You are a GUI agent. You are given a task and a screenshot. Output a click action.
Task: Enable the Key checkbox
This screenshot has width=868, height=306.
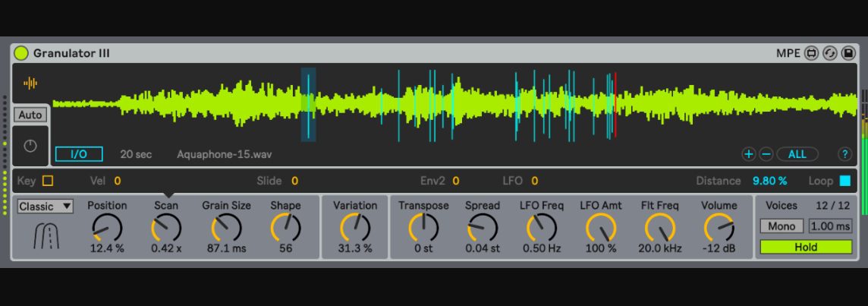tap(48, 181)
